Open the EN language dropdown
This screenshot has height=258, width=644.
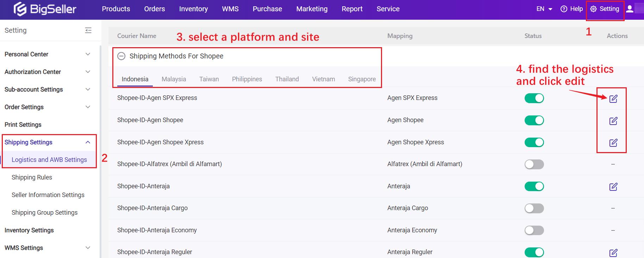(x=544, y=9)
